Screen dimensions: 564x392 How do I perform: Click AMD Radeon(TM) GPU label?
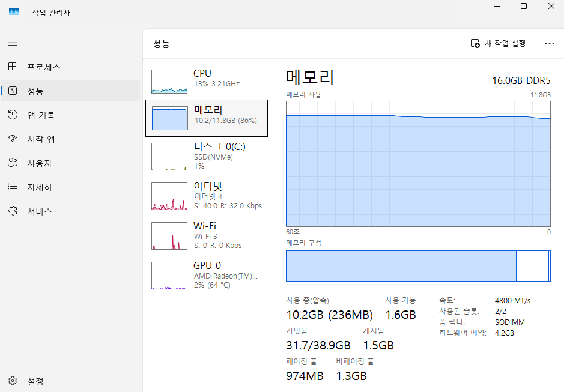(x=226, y=276)
